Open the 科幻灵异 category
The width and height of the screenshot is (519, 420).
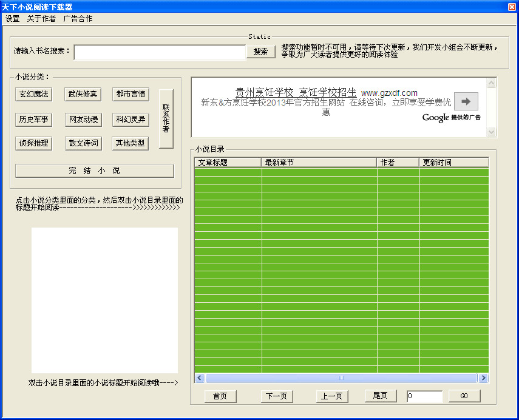[x=131, y=119]
